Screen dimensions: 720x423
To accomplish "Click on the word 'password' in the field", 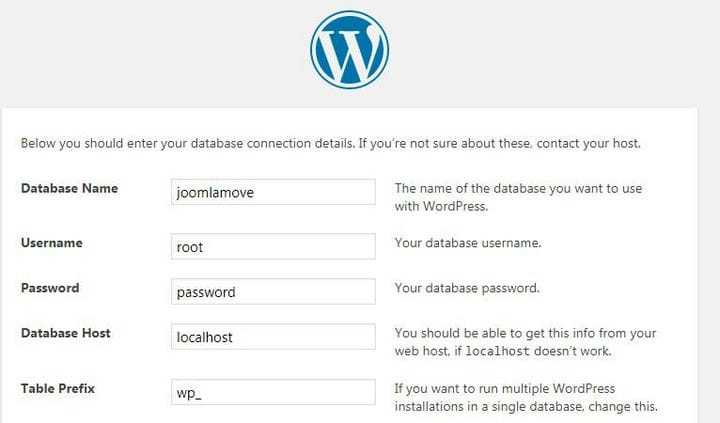I will point(206,293).
